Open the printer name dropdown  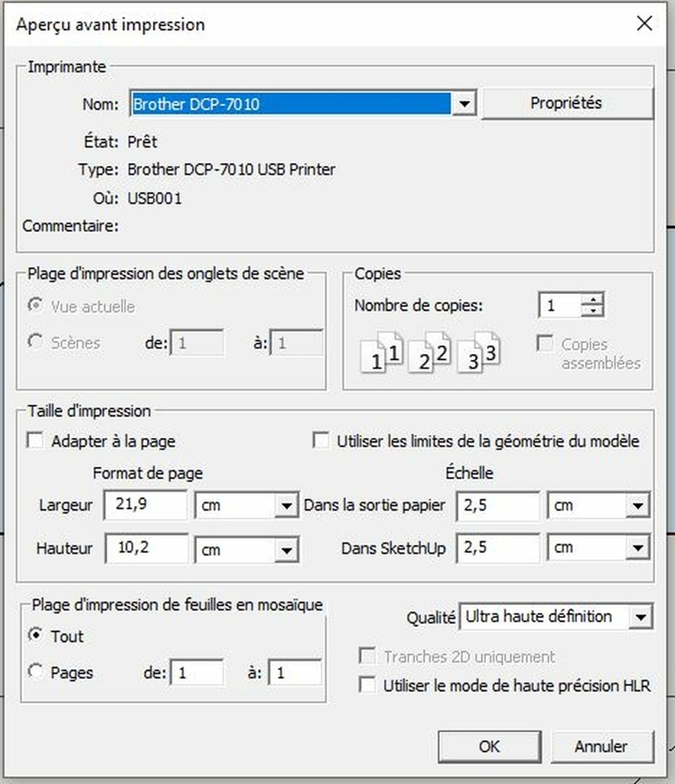coord(464,104)
